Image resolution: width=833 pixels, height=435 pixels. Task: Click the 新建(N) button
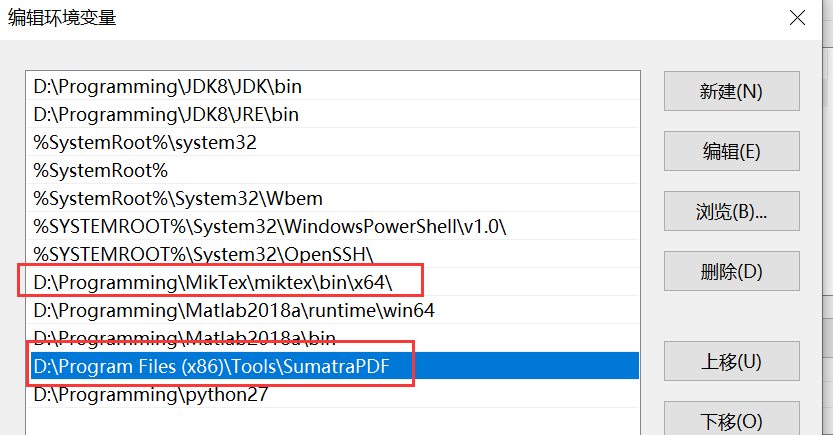[732, 91]
